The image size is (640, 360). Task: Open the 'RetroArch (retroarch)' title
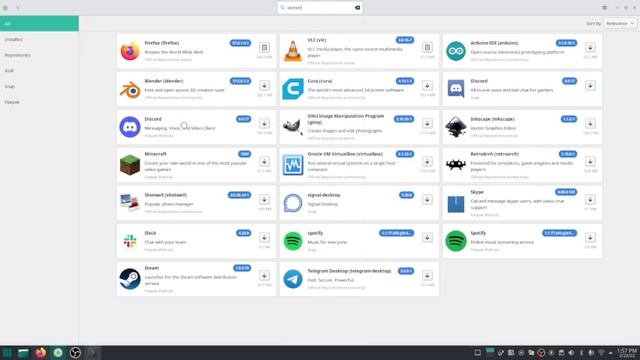494,154
